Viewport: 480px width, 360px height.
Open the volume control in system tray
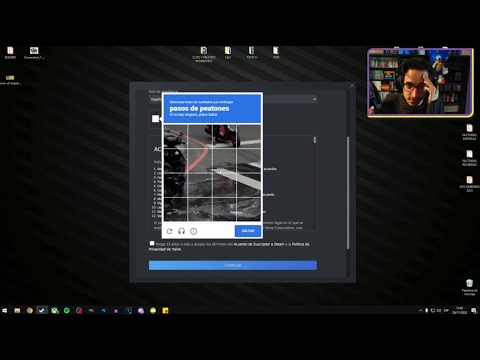tap(439, 310)
